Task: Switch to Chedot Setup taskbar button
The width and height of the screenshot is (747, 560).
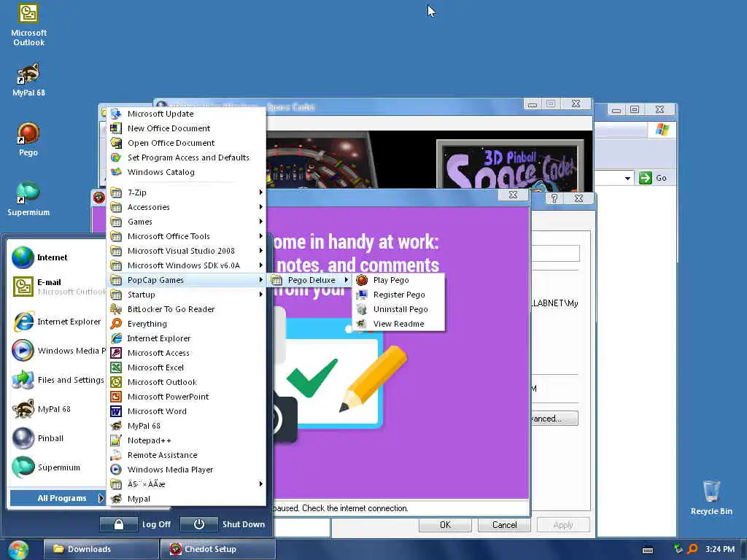Action: (217, 549)
